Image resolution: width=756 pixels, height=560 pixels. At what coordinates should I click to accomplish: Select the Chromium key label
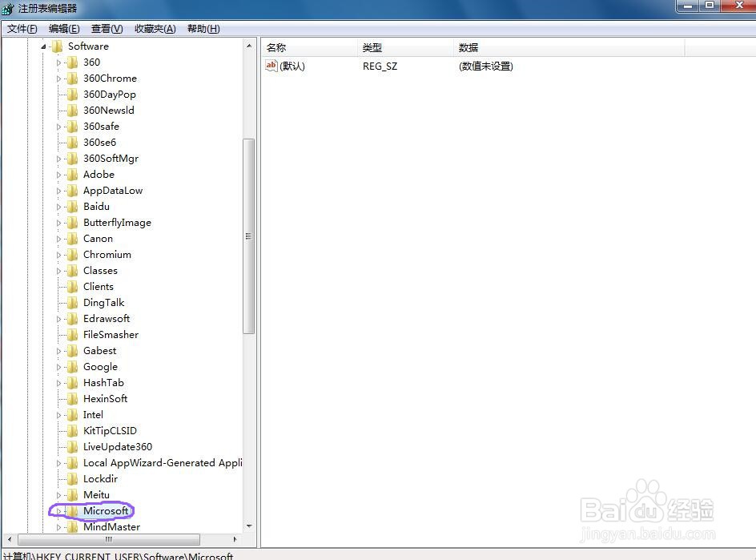pos(107,255)
